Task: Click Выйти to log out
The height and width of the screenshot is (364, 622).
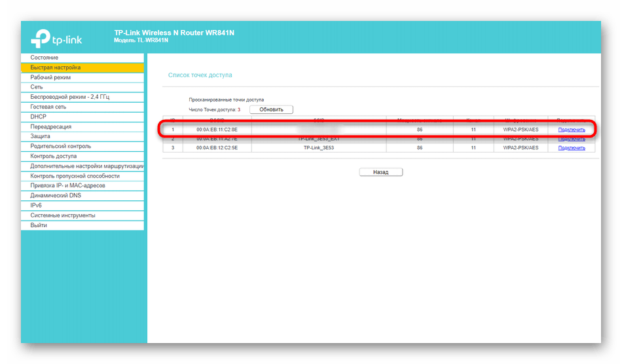Action: pos(39,225)
